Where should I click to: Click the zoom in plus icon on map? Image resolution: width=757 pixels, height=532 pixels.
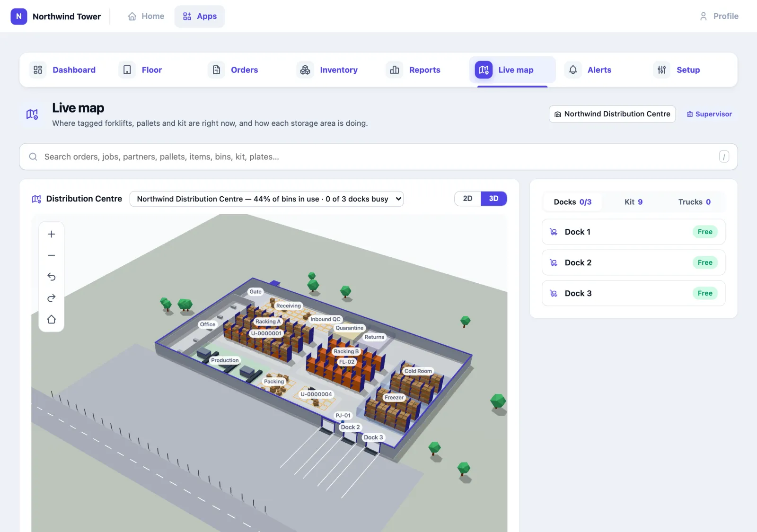(x=52, y=234)
